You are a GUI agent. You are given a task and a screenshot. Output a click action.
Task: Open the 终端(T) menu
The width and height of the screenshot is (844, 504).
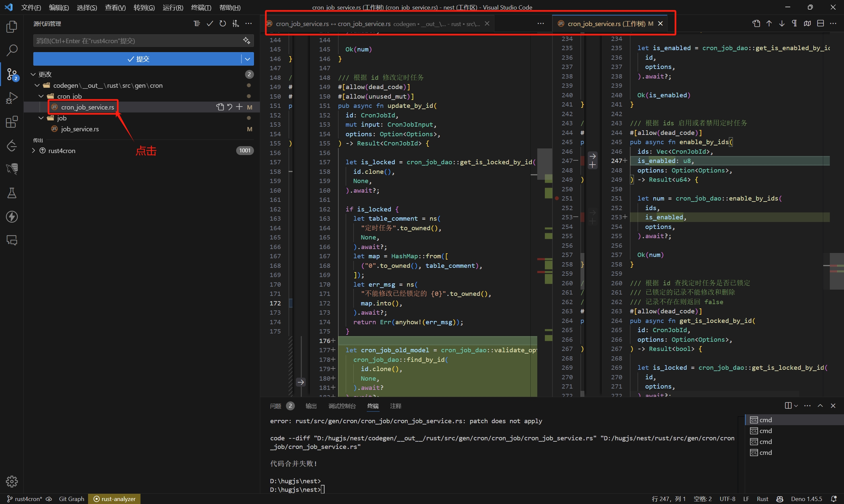point(201,7)
